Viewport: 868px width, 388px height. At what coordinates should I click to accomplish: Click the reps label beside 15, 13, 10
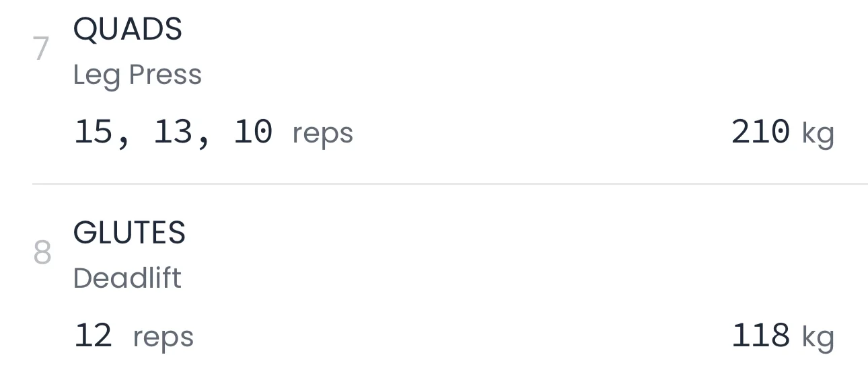pos(322,133)
